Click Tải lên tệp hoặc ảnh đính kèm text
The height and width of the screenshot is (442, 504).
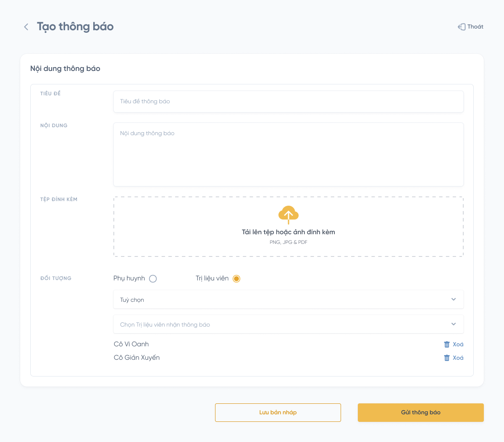point(288,232)
